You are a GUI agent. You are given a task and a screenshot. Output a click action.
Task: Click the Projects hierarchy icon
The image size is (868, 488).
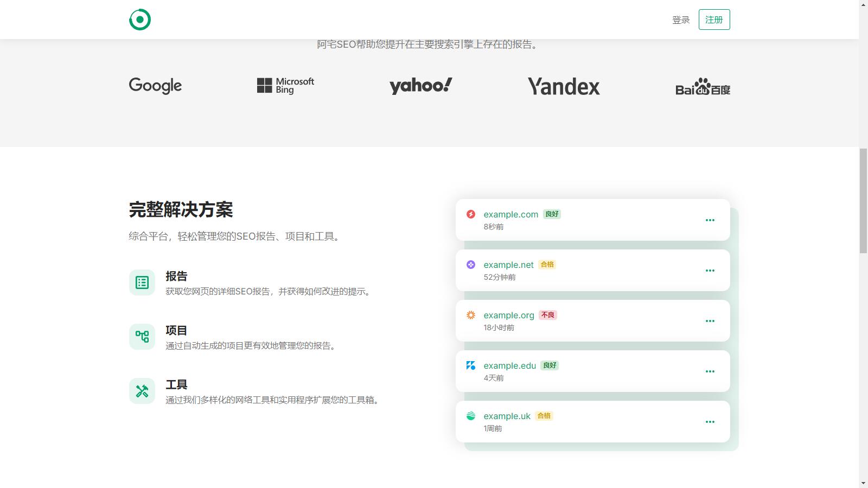pyautogui.click(x=142, y=337)
